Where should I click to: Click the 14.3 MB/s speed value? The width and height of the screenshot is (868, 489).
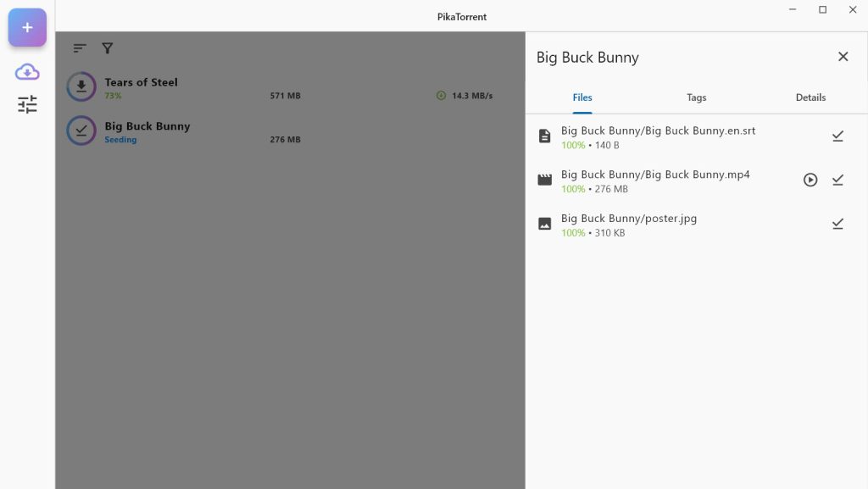click(x=472, y=96)
